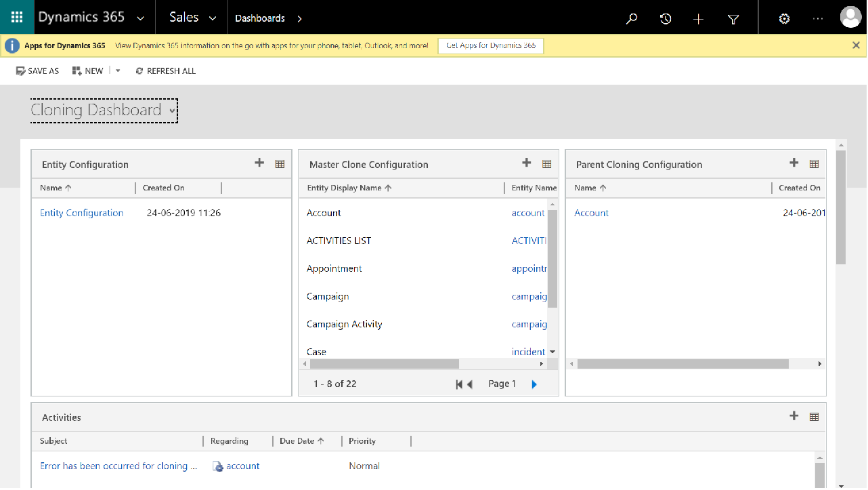The height and width of the screenshot is (490, 868).
Task: Open Master Clone Configuration grid view
Action: tap(547, 163)
